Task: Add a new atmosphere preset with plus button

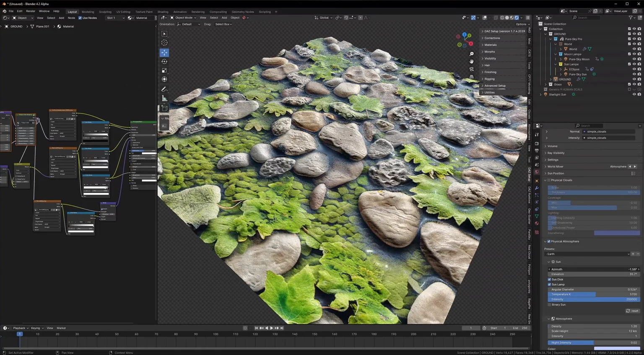Action: pyautogui.click(x=633, y=254)
